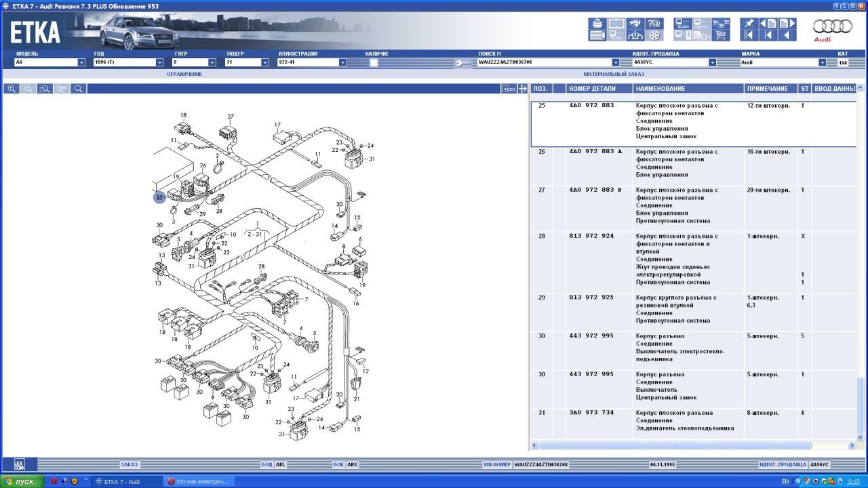The height and width of the screenshot is (488, 868).
Task: Toggle the Наличие checkbox
Action: (x=374, y=62)
